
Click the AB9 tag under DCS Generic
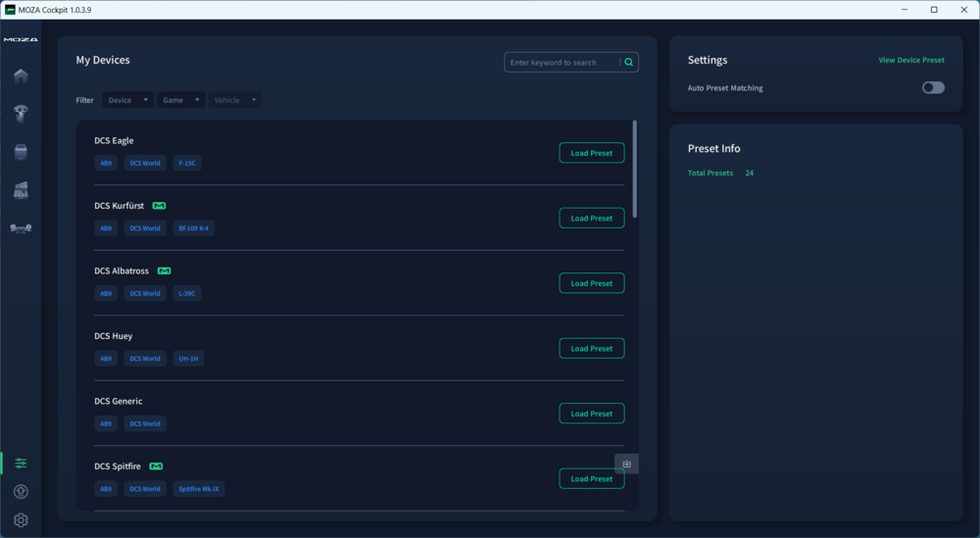click(x=106, y=423)
